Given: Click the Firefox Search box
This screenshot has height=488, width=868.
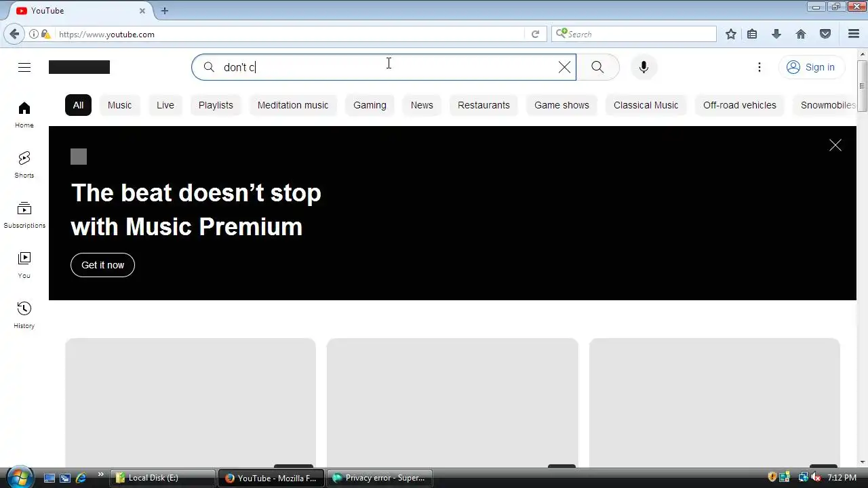Looking at the screenshot, I should click(634, 34).
